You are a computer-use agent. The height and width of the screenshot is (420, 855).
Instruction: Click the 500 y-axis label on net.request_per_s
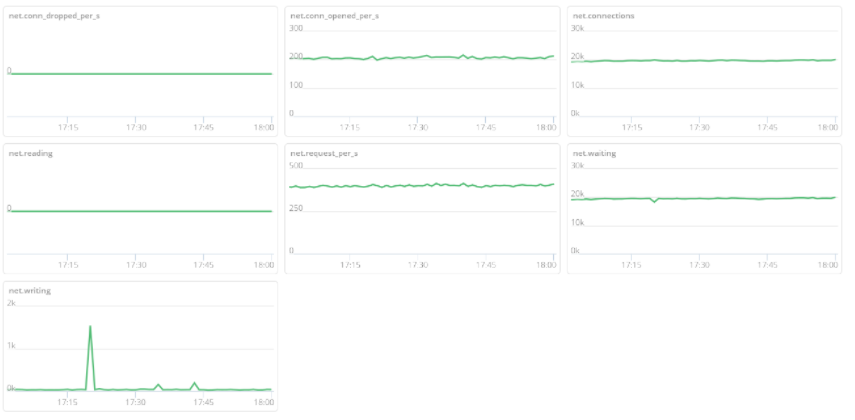click(296, 165)
